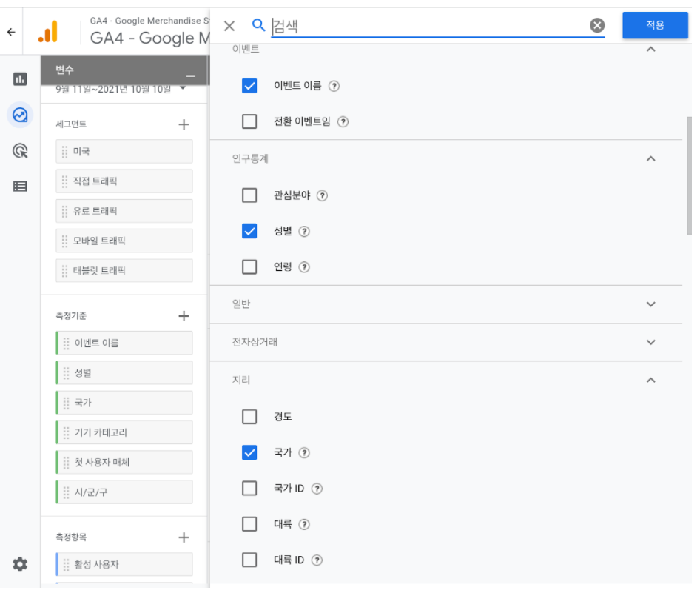
Task: Open the Configure table icon
Action: (x=20, y=187)
